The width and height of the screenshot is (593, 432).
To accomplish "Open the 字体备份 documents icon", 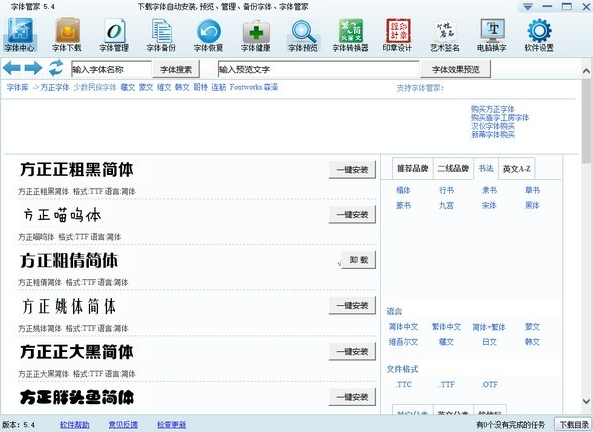I will tap(161, 35).
